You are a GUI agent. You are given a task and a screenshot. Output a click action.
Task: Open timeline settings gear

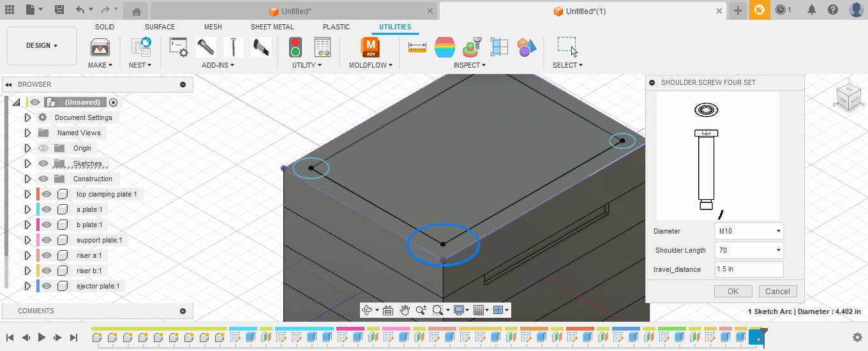pyautogui.click(x=857, y=337)
